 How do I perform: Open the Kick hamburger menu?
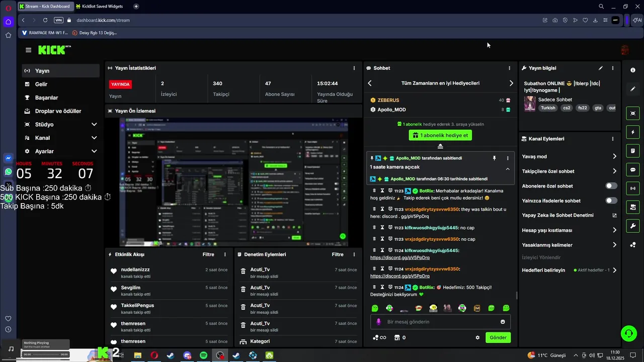pos(28,50)
